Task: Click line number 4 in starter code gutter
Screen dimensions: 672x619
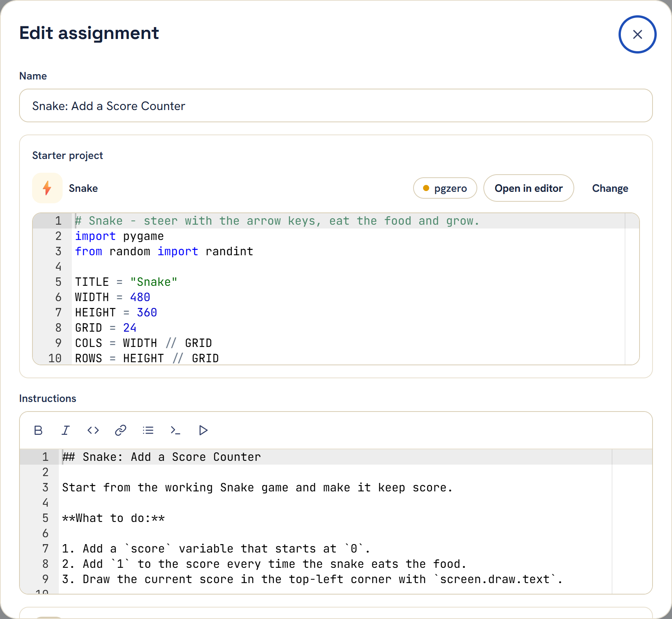Action: point(58,267)
